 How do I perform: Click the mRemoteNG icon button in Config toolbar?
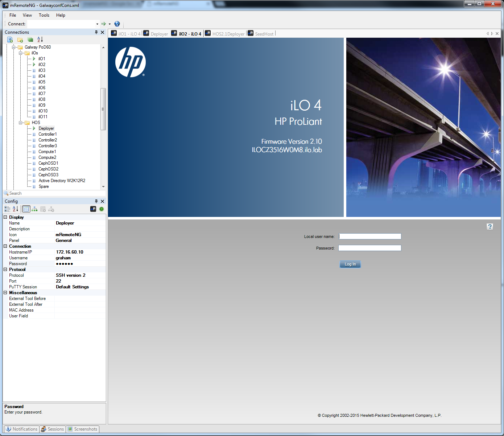(93, 209)
